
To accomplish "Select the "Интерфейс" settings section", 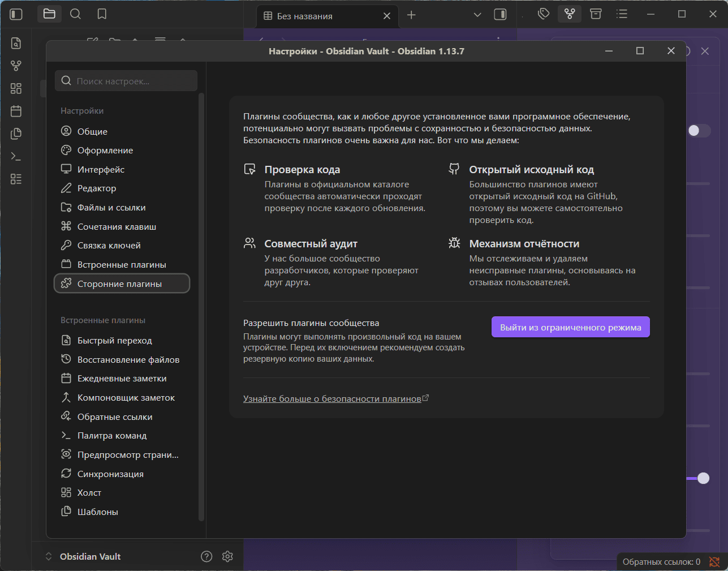I will pyautogui.click(x=122, y=169).
